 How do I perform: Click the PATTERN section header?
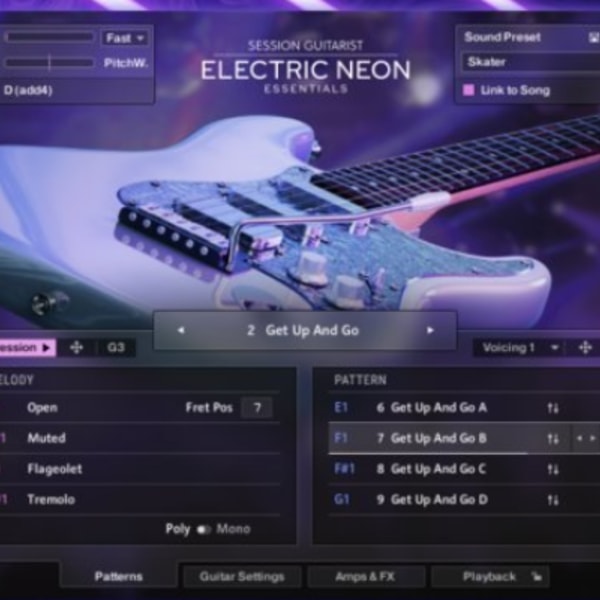pyautogui.click(x=360, y=380)
